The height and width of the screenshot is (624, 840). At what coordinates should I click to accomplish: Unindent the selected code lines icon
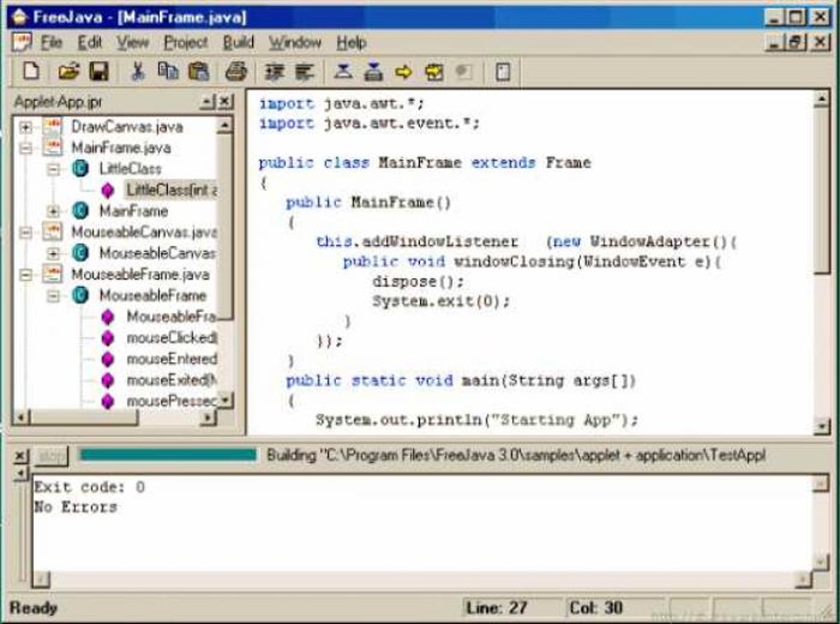pyautogui.click(x=305, y=72)
